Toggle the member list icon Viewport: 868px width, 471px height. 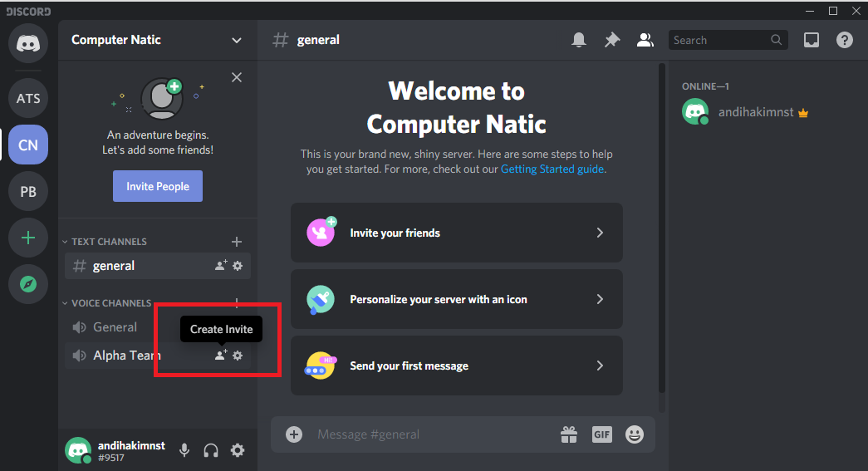tap(645, 40)
